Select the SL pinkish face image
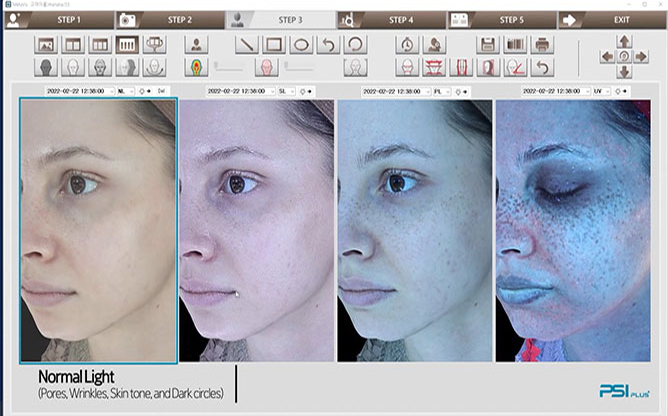The width and height of the screenshot is (668, 416). (257, 231)
